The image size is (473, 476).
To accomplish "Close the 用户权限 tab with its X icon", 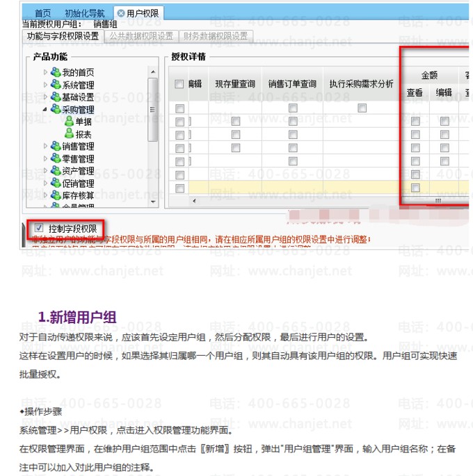I will click(x=121, y=13).
